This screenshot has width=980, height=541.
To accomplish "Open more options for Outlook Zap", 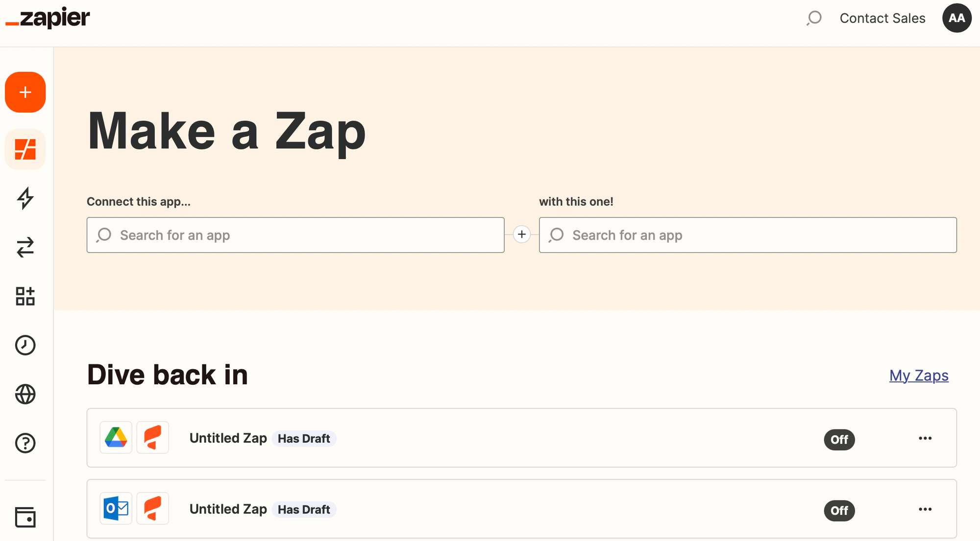I will pyautogui.click(x=925, y=509).
